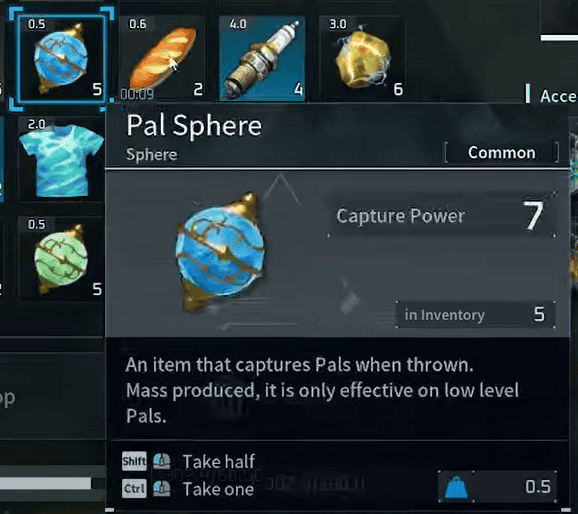Select the blue Pal Sphere inventory slot
This screenshot has height=514, width=578.
61,59
